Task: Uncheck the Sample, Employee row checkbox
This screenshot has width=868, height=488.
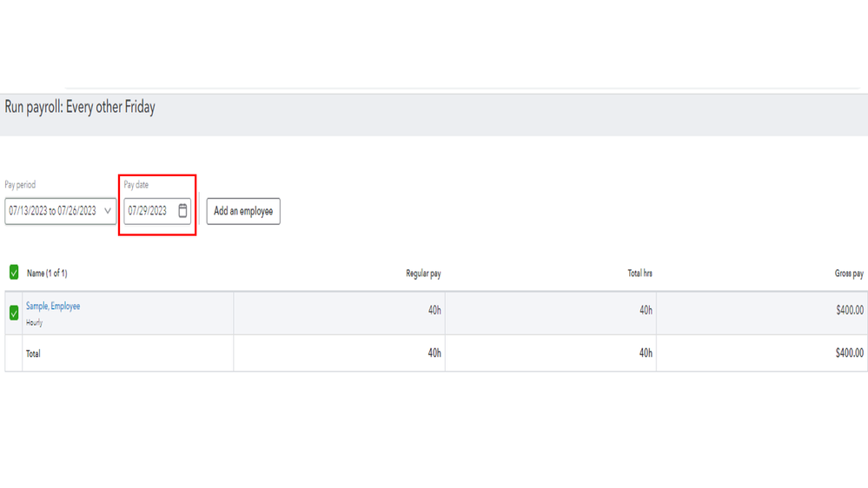Action: click(x=14, y=313)
